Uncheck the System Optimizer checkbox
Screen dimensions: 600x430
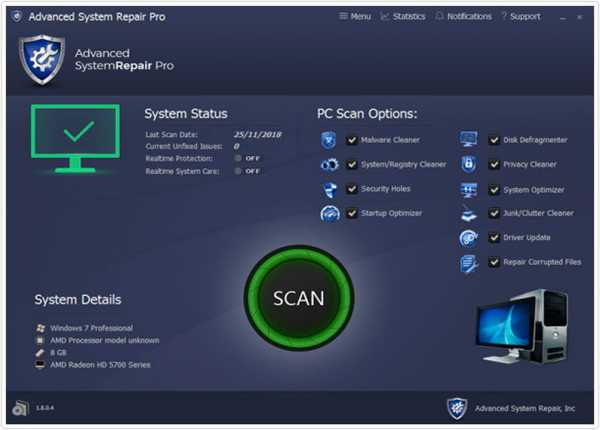(x=494, y=190)
